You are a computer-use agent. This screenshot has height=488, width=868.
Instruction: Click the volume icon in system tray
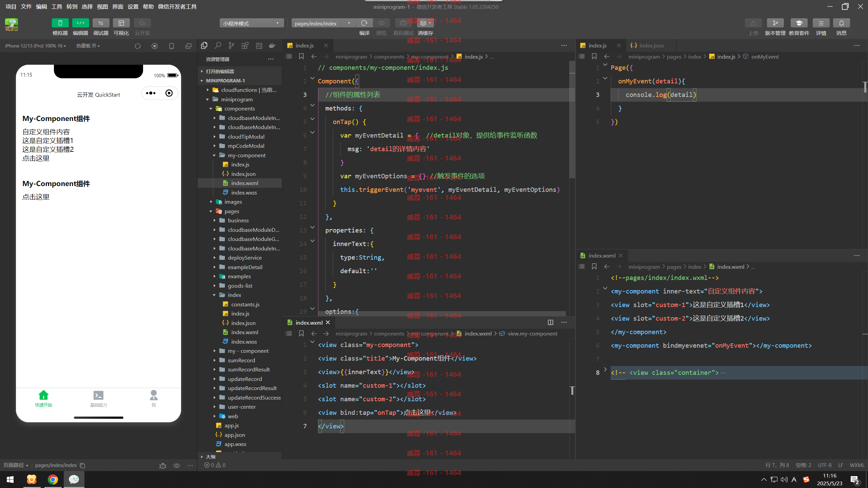(x=784, y=479)
